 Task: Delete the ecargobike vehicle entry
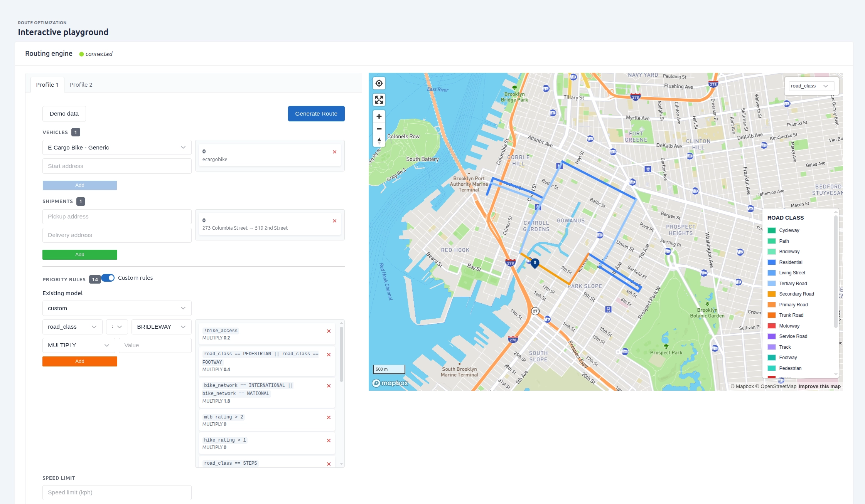coord(334,152)
